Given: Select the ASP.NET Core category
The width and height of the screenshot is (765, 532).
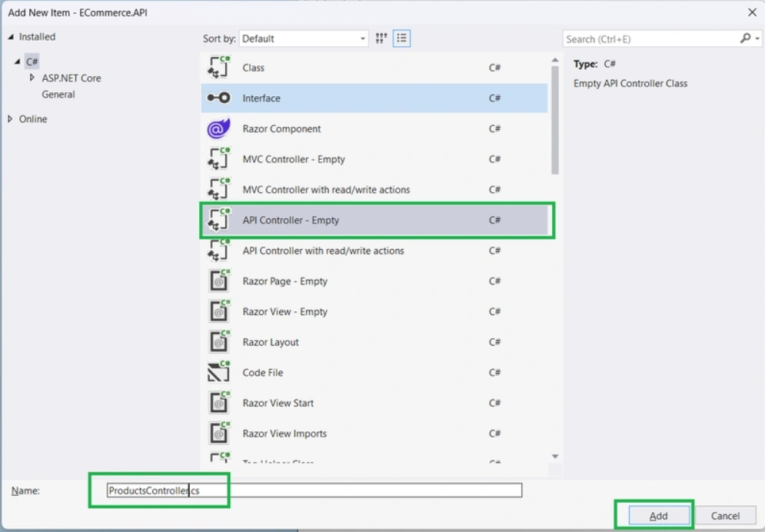Looking at the screenshot, I should (x=72, y=78).
